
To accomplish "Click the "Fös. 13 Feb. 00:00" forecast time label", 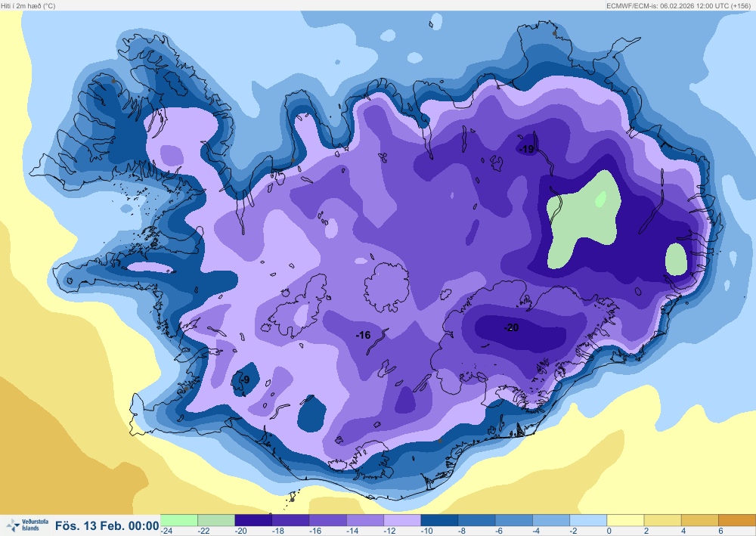I will click(107, 525).
